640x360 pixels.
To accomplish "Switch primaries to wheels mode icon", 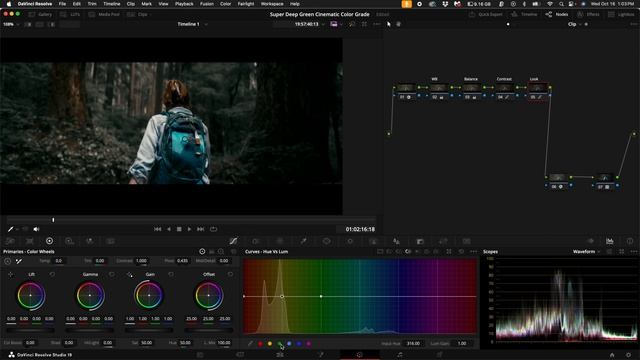I will coord(202,252).
